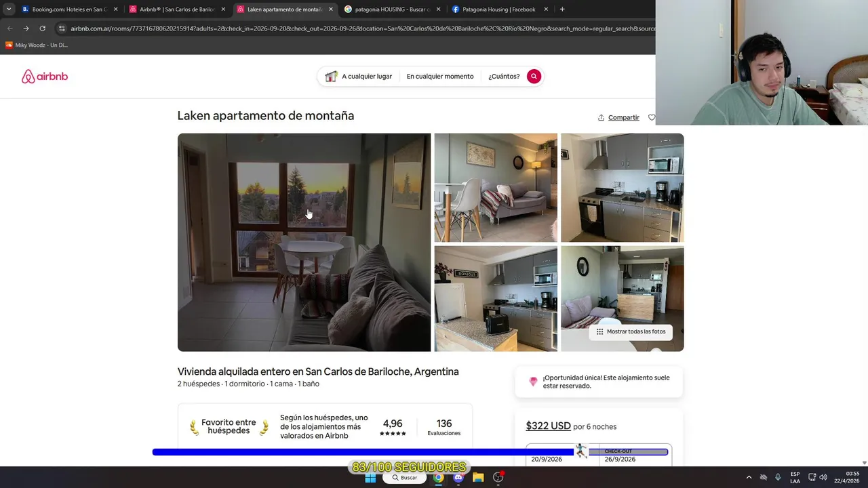Image resolution: width=868 pixels, height=488 pixels.
Task: Show hidden system tray icons
Action: pyautogui.click(x=749, y=477)
